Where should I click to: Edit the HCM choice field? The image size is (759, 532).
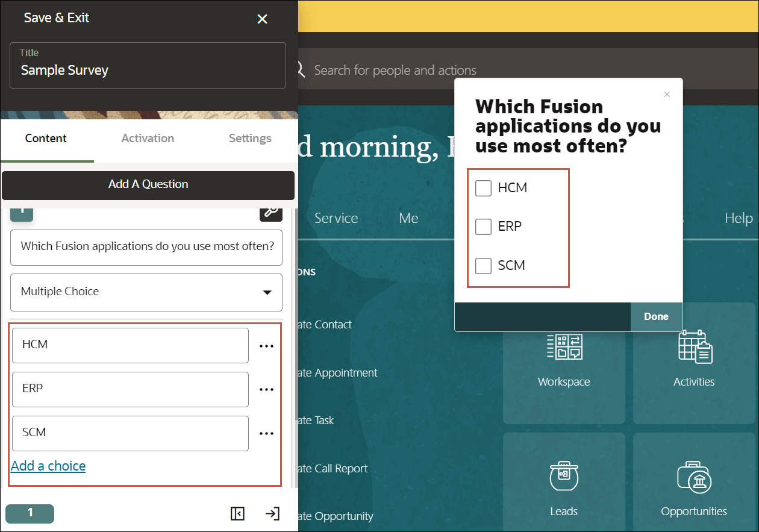130,346
